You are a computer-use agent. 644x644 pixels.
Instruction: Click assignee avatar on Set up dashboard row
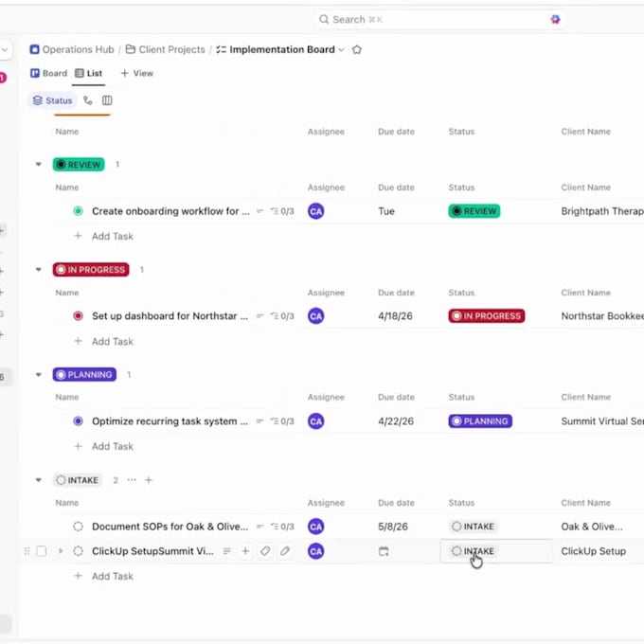point(315,315)
